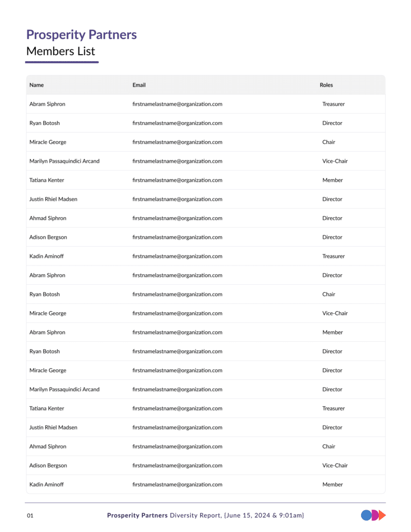Click the Prosperity Partners title at top
This screenshot has width=411, height=532.
point(82,35)
